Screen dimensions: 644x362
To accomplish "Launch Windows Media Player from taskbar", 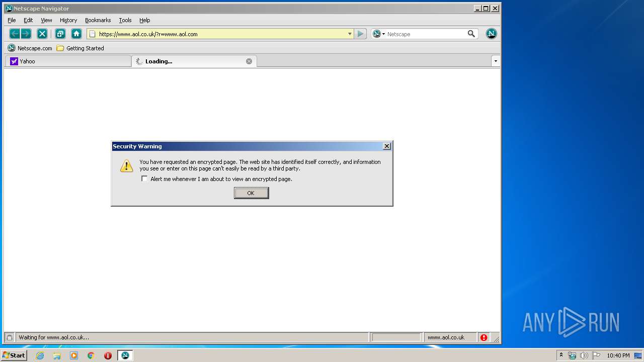I will click(x=74, y=355).
